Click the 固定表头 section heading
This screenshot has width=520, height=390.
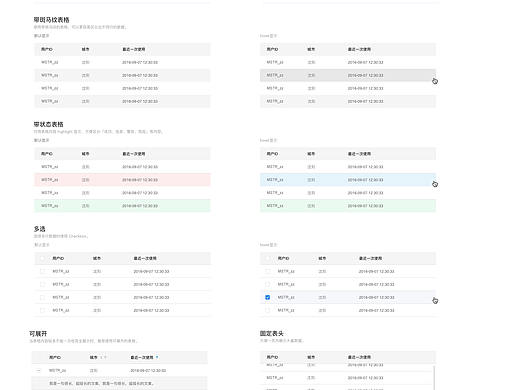272,333
